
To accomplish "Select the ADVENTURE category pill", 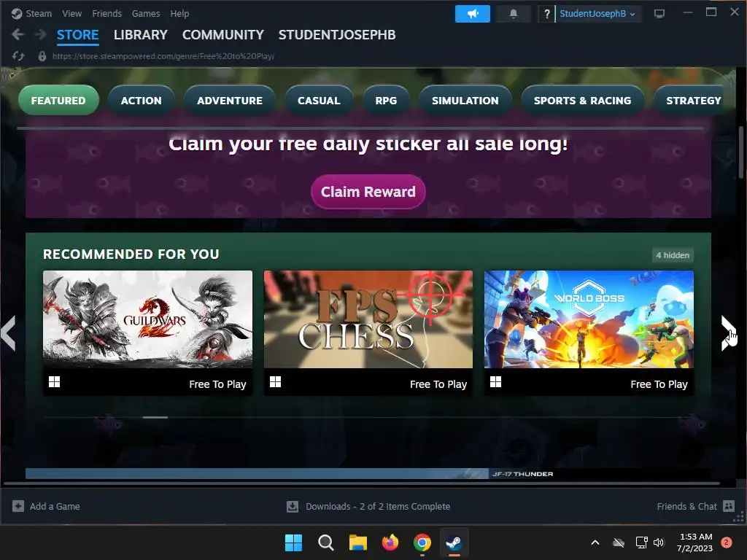I will pyautogui.click(x=230, y=100).
